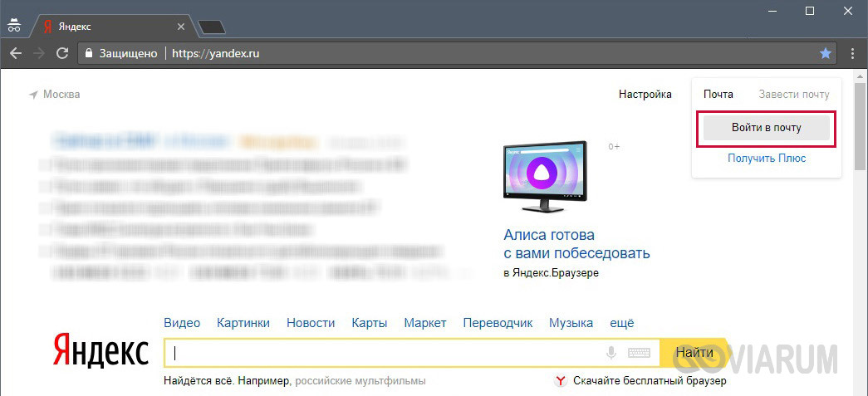The image size is (868, 396).
Task: Expand the ещё more services menu
Action: [621, 323]
